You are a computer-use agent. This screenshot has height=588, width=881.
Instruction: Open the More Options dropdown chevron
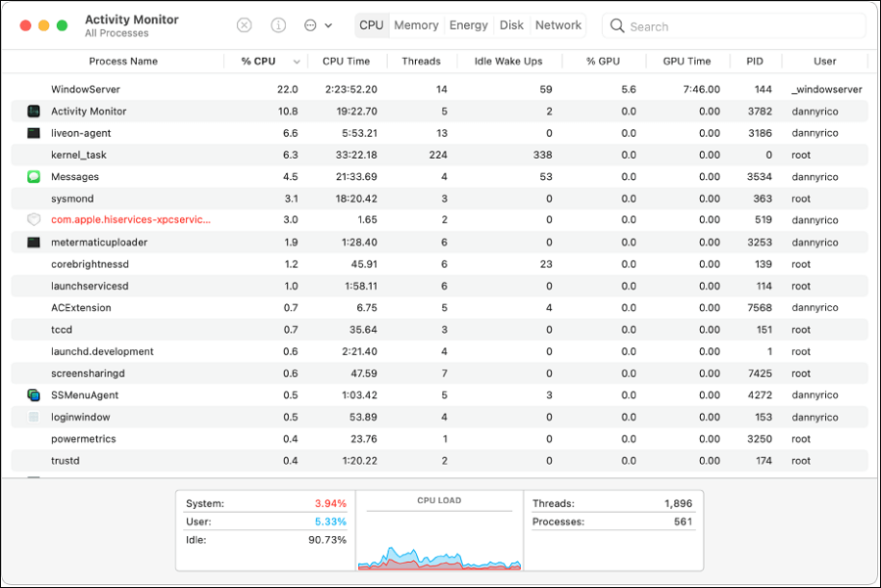tap(326, 24)
